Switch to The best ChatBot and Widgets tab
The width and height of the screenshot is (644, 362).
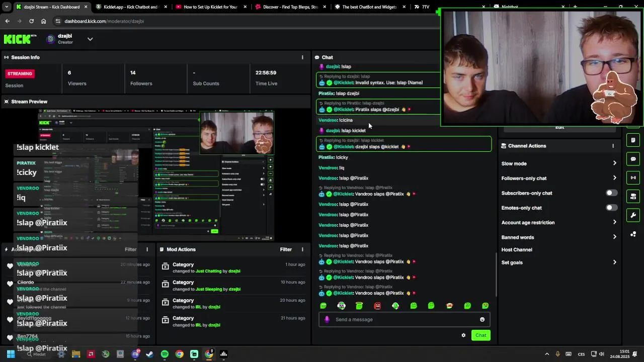click(370, 7)
